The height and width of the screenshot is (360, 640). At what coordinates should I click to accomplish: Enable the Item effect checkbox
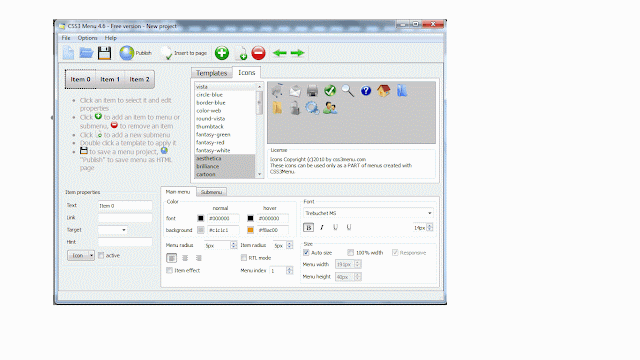pos(169,270)
